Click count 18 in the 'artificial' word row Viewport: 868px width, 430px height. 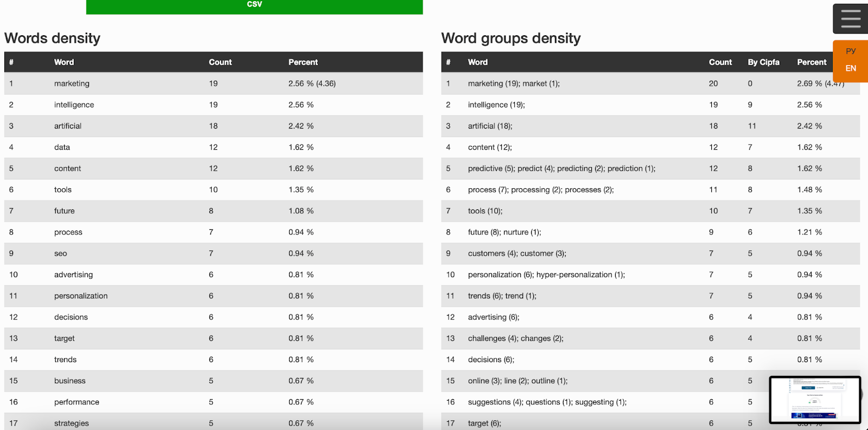tap(213, 126)
